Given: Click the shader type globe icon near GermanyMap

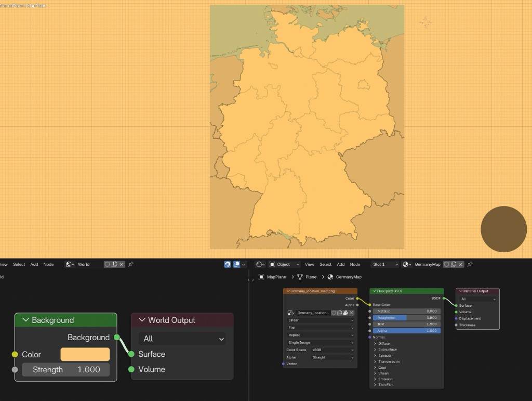Looking at the screenshot, I should tap(405, 264).
